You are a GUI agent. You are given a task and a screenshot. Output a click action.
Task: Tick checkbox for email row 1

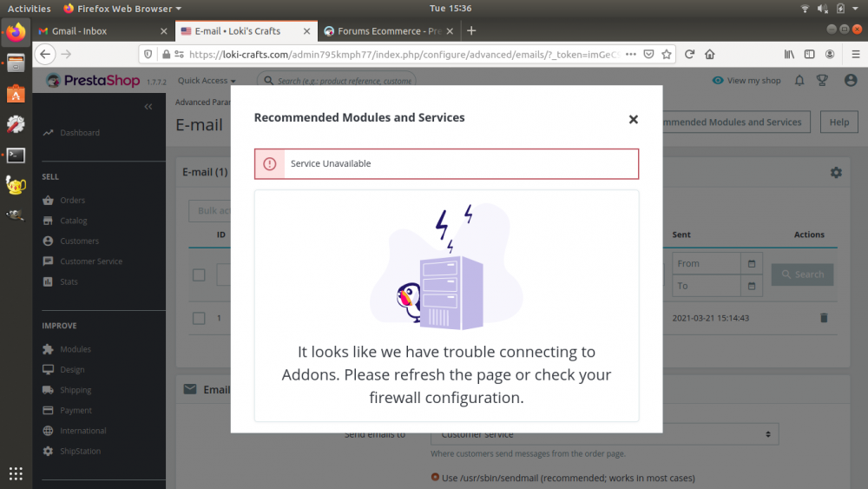click(x=199, y=319)
